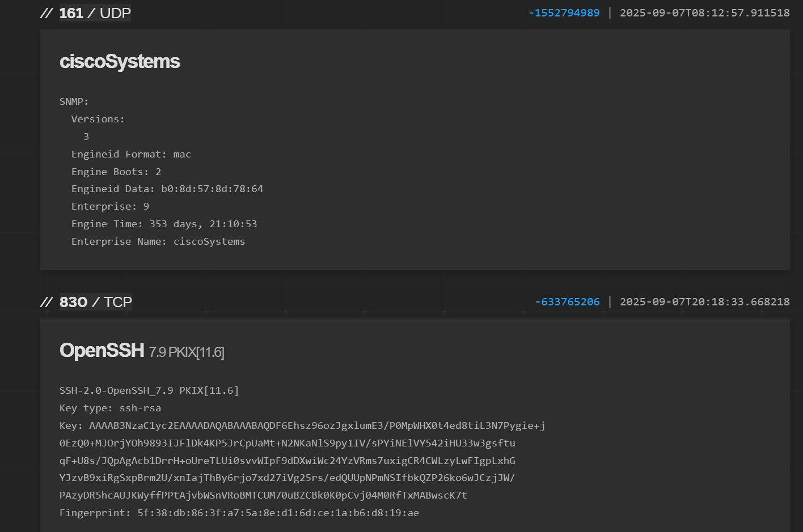803x532 pixels.
Task: Open the -633765206 hash link
Action: [567, 302]
